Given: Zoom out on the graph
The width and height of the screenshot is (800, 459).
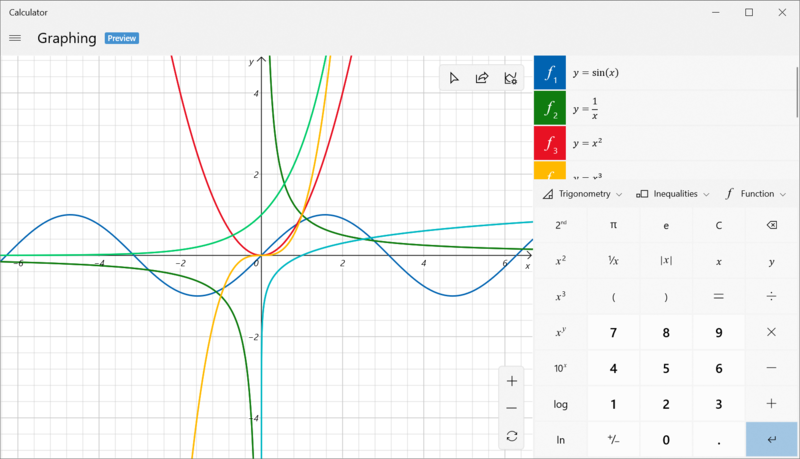Looking at the screenshot, I should 512,408.
